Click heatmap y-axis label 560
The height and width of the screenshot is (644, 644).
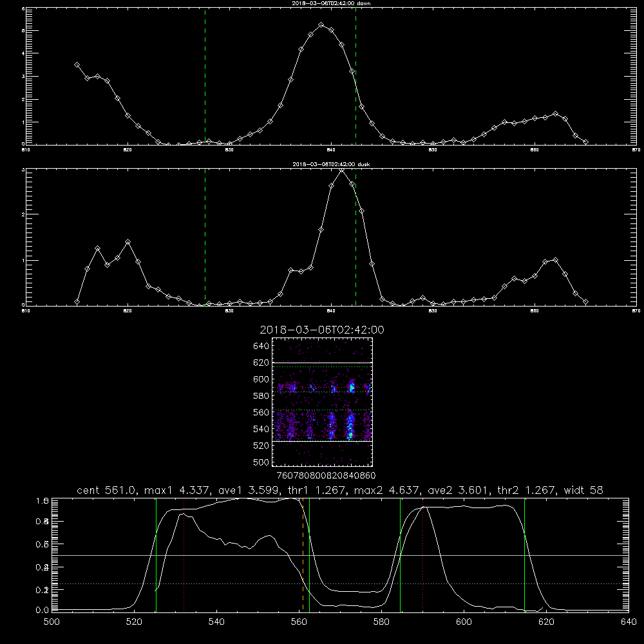point(261,412)
